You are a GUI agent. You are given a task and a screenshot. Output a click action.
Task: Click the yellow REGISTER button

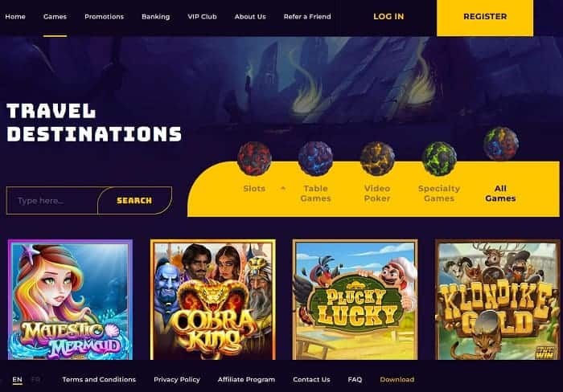(x=485, y=17)
